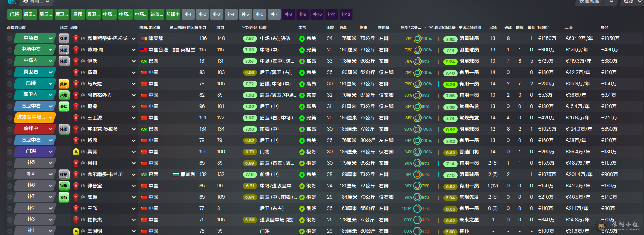Click the 外援 status icon for 亨里克·多拉多
Screen dimensions: 644x235
[x=64, y=129]
